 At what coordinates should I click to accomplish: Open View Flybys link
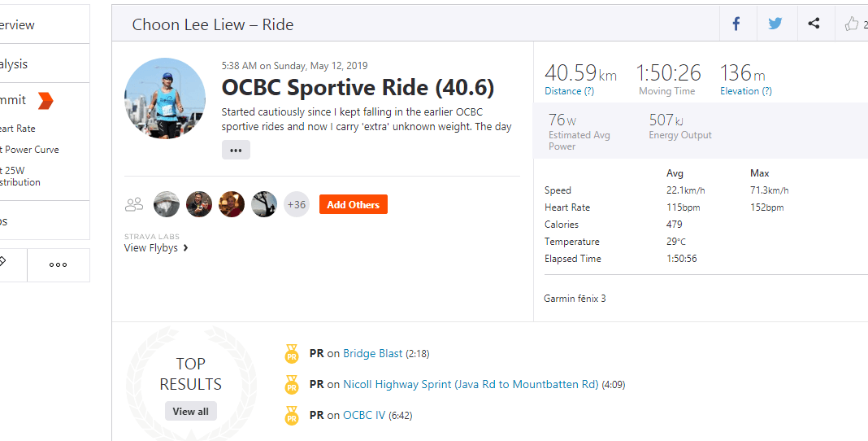point(156,247)
